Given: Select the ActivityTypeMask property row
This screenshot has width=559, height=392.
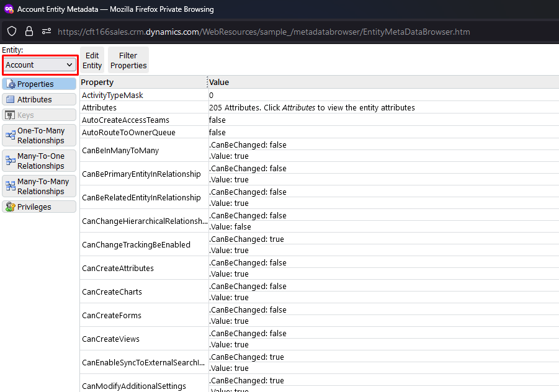Looking at the screenshot, I should [112, 96].
